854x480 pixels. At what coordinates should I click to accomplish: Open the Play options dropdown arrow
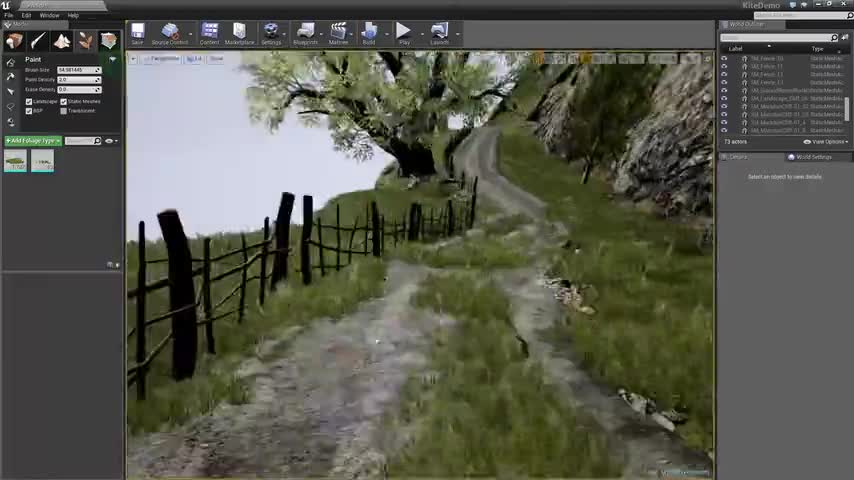[422, 34]
